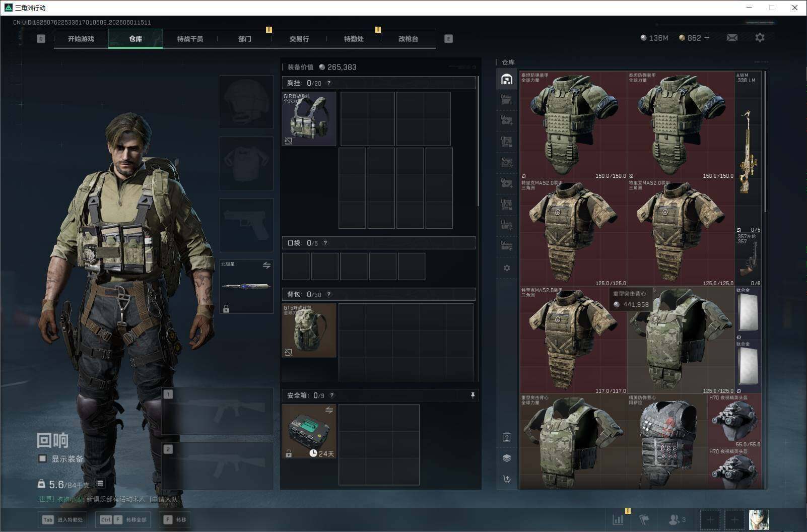Click the 136M currency balance
The image size is (807, 532).
pos(654,38)
